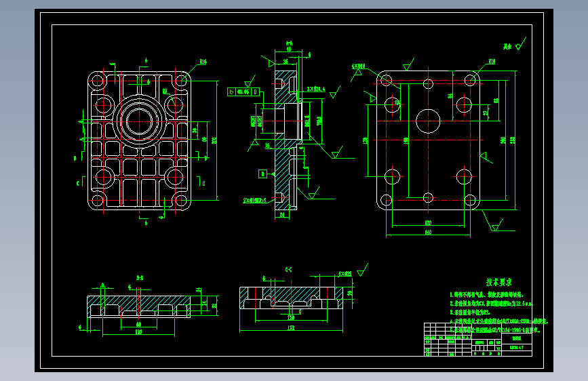Pick the 45 dimension above section A-A

(289, 49)
